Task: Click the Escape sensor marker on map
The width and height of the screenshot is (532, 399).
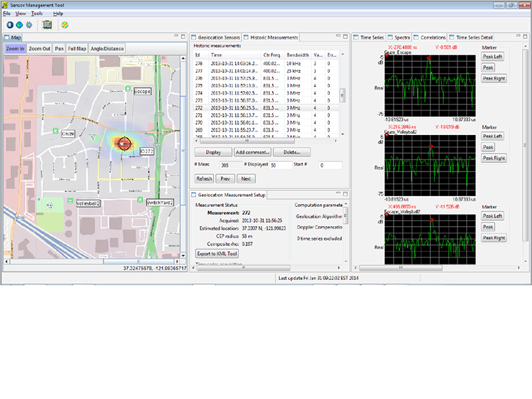Action: click(x=128, y=88)
